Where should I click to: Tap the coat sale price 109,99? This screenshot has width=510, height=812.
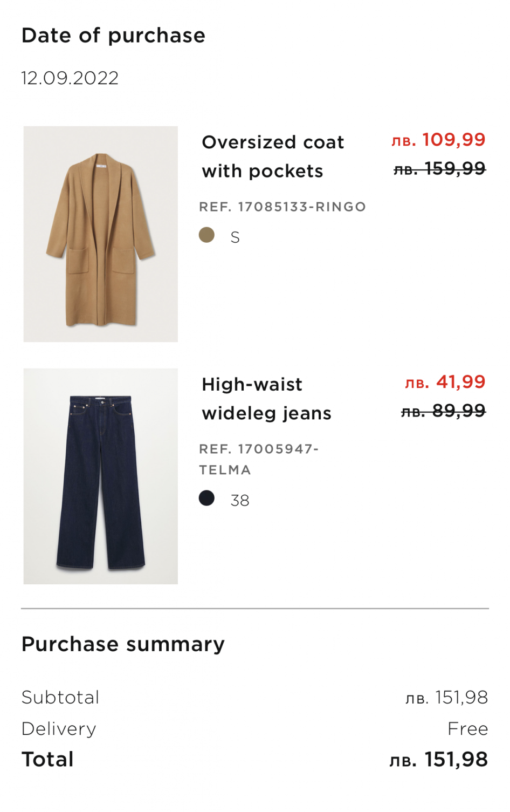click(438, 140)
